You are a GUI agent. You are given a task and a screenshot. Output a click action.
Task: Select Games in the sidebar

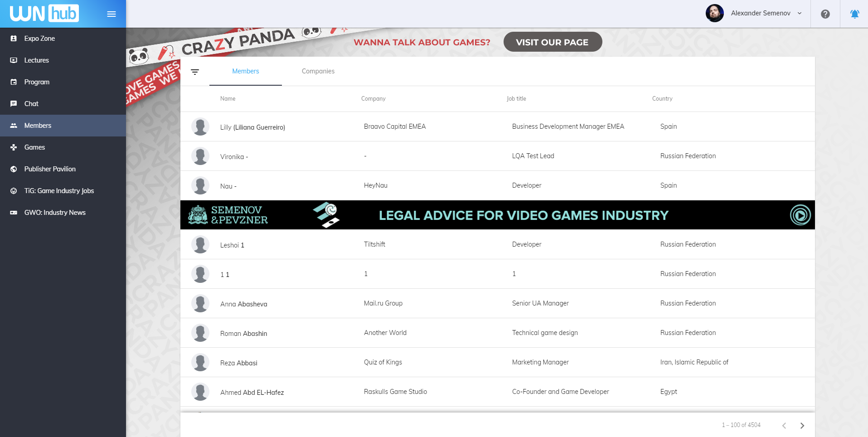pos(63,147)
